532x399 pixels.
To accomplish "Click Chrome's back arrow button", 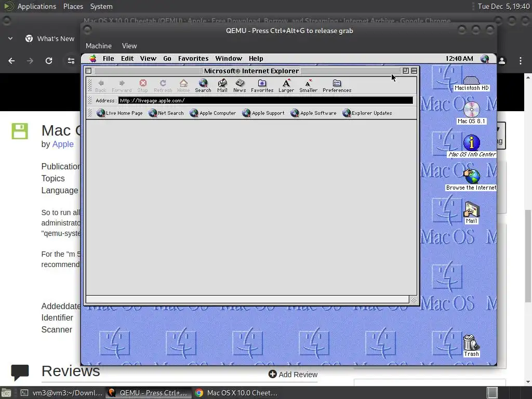I will 11,61.
